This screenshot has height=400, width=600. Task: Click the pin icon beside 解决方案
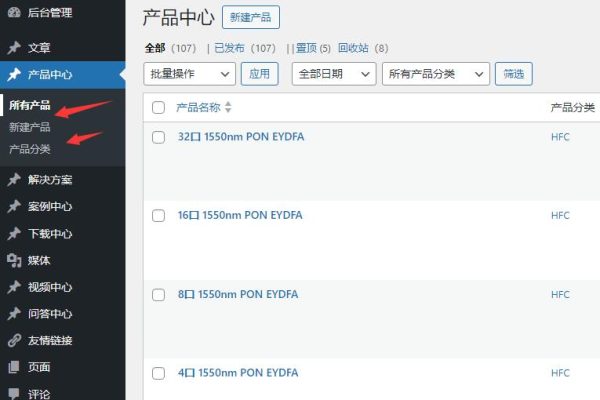13,180
